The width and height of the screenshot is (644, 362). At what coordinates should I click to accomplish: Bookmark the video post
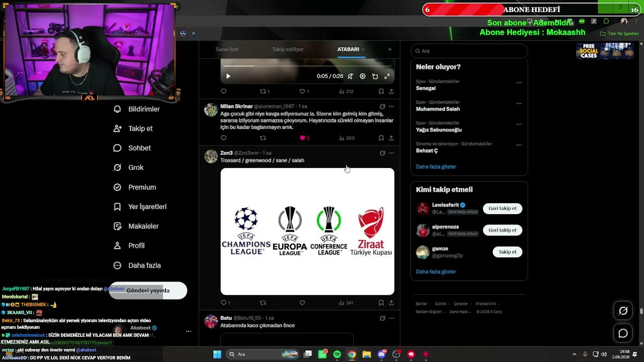tap(381, 92)
